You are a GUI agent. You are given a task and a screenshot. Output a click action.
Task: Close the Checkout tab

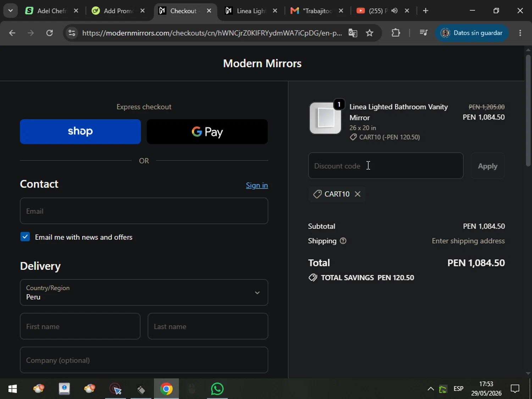[209, 11]
